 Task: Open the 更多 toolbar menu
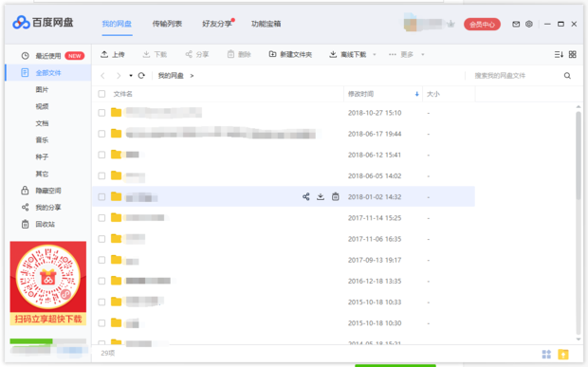point(401,55)
